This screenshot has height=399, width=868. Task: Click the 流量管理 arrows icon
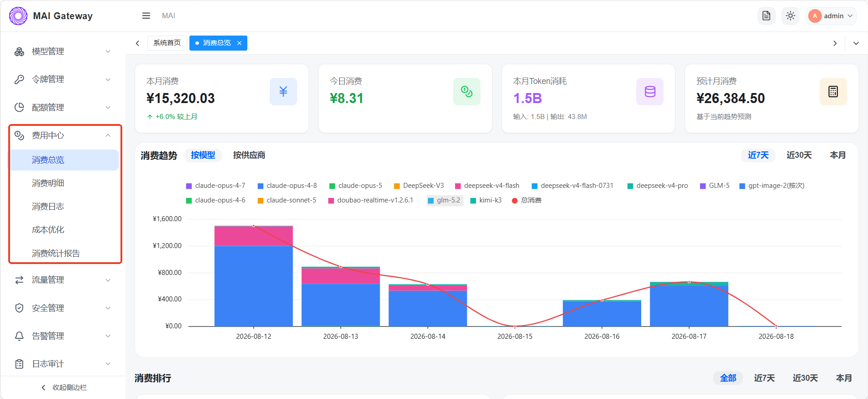click(19, 280)
